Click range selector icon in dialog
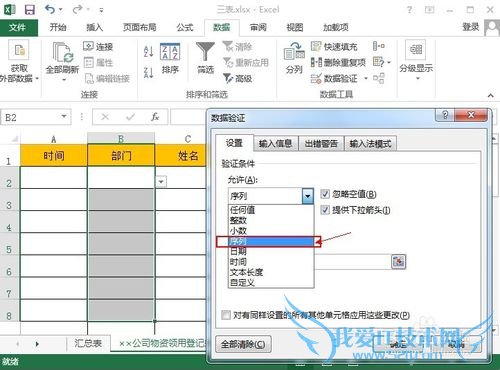Screen dimensions: 500x370 point(399,262)
